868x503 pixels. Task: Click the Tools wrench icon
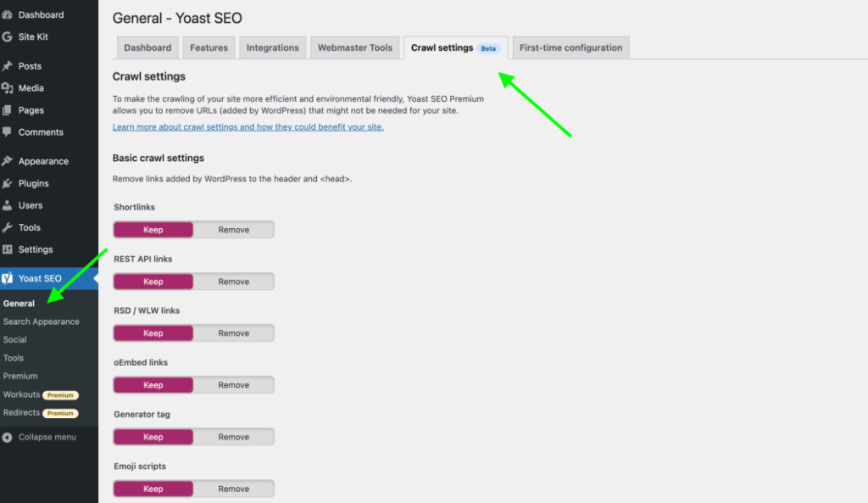tap(7, 227)
